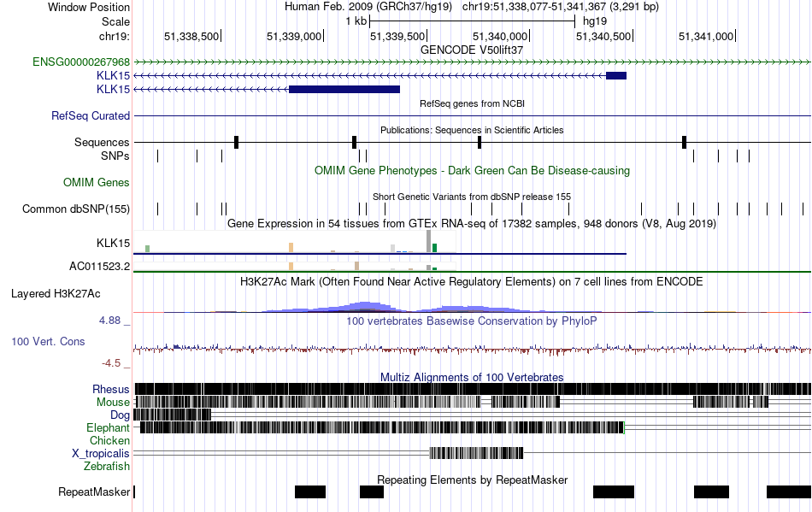
Task: Click the 1 kb scale bar
Action: (x=473, y=21)
